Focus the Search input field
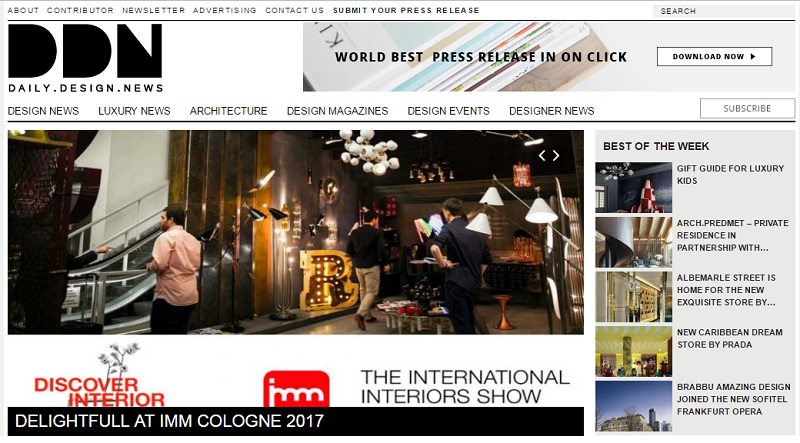The height and width of the screenshot is (443, 800). [723, 11]
